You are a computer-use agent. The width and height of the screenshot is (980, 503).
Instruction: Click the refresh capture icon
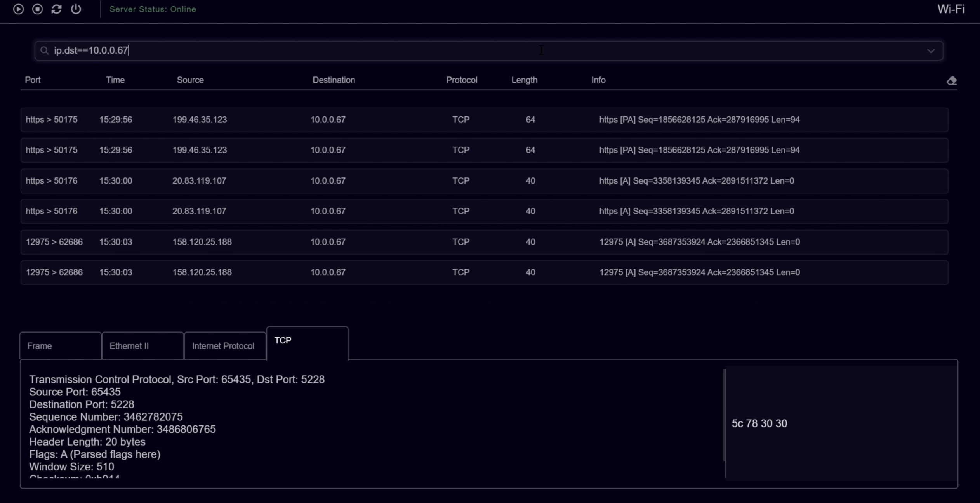[57, 9]
